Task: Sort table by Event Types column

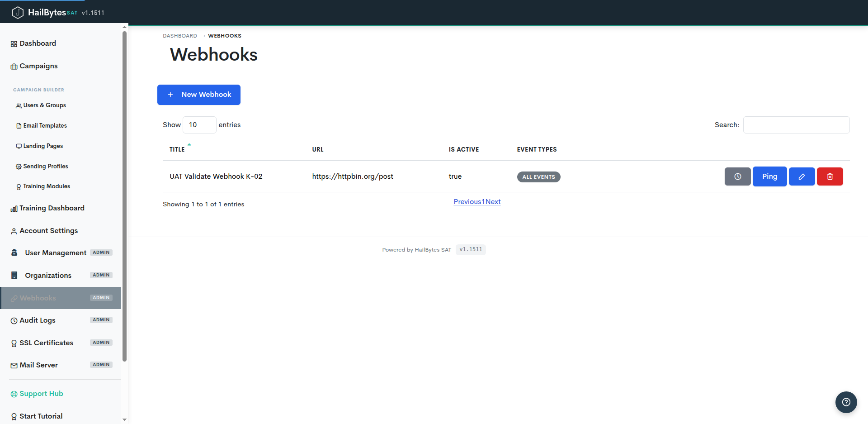Action: 537,149
